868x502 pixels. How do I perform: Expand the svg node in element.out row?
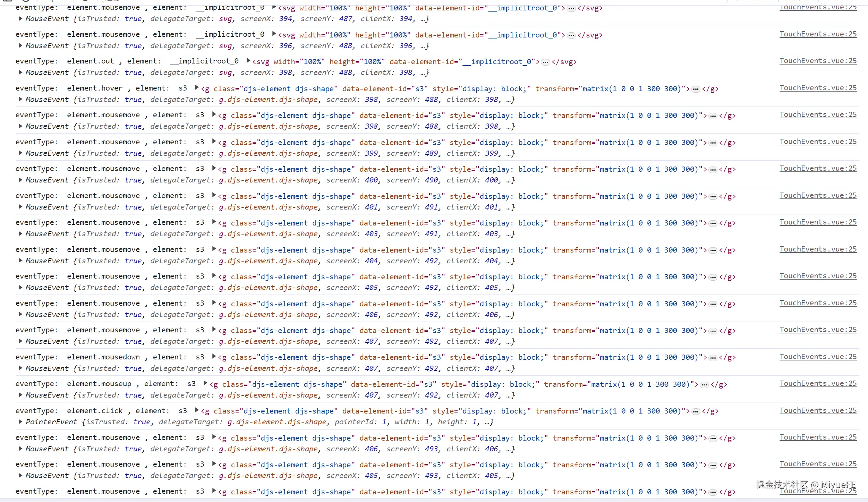(x=248, y=61)
